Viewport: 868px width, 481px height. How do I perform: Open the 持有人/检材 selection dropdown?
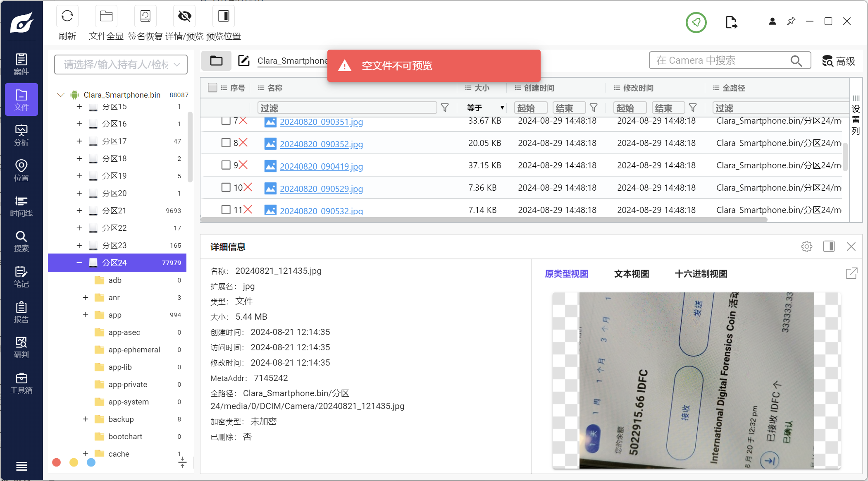coord(121,65)
